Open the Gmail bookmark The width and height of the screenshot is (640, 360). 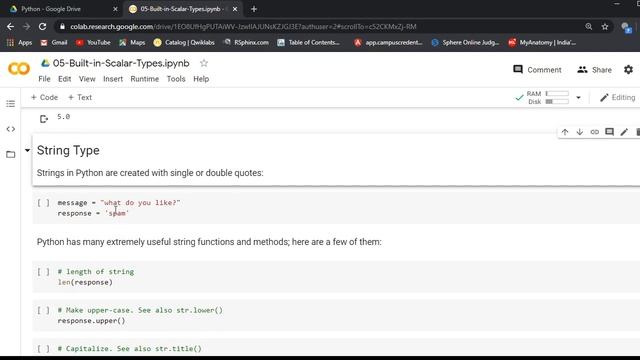[x=53, y=42]
